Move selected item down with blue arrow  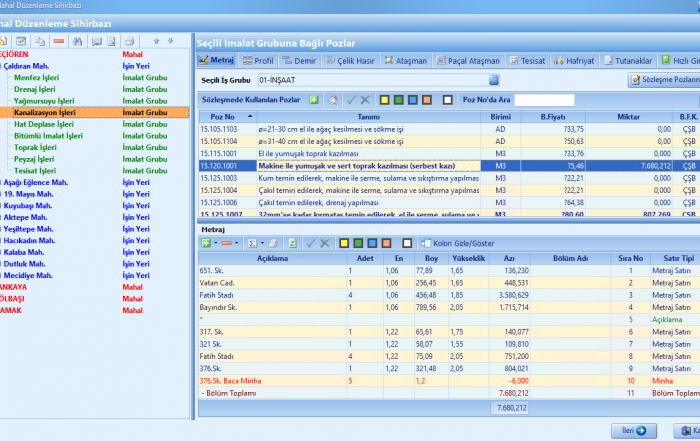[x=170, y=41]
